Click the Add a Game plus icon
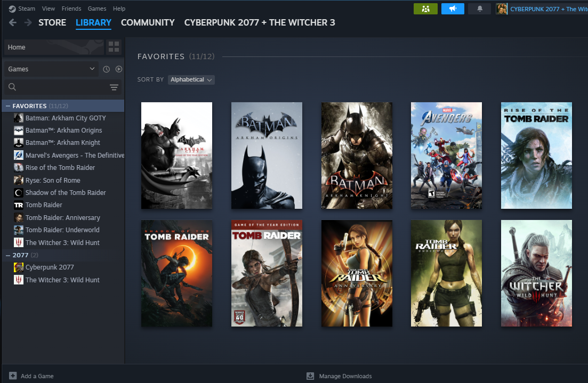The image size is (588, 383). click(x=13, y=376)
